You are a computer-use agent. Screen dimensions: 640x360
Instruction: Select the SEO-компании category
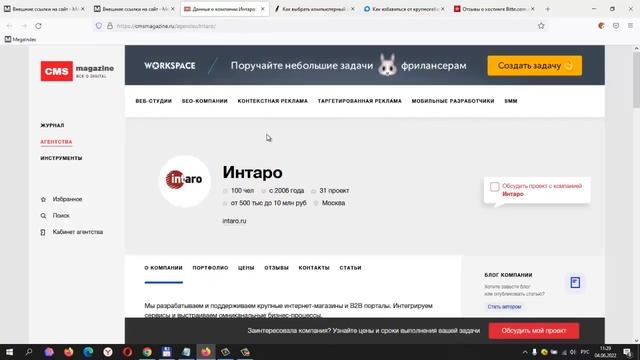pyautogui.click(x=204, y=101)
